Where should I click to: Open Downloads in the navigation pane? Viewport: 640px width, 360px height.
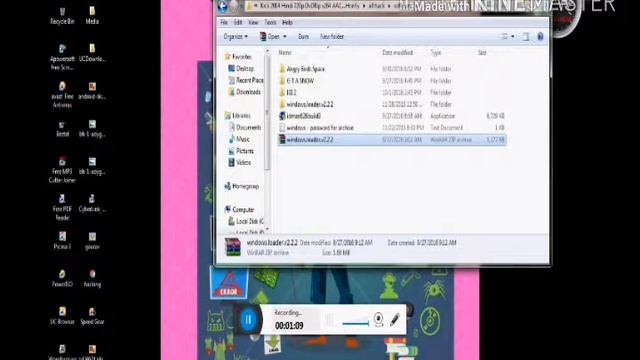click(x=244, y=92)
